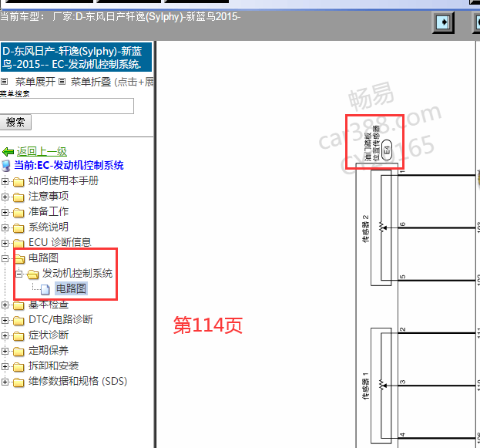
Task: Click the open 发动机控制系统 folder icon
Action: point(32,274)
